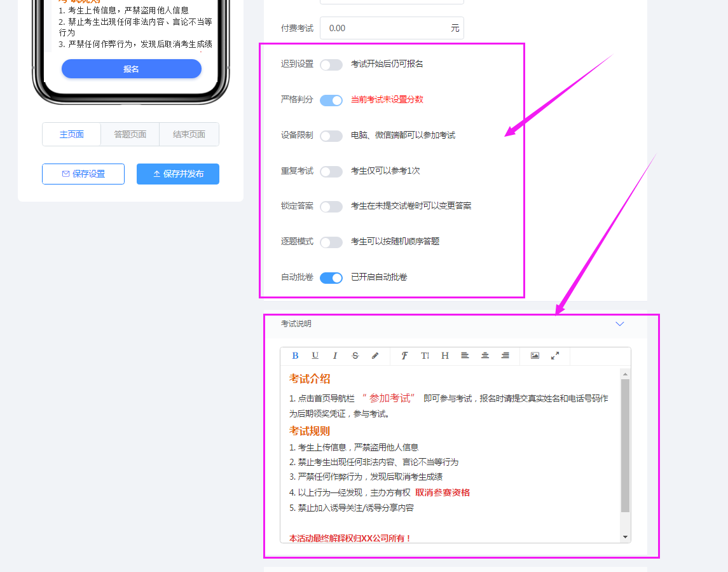Switch on 逐题模式

coord(331,242)
